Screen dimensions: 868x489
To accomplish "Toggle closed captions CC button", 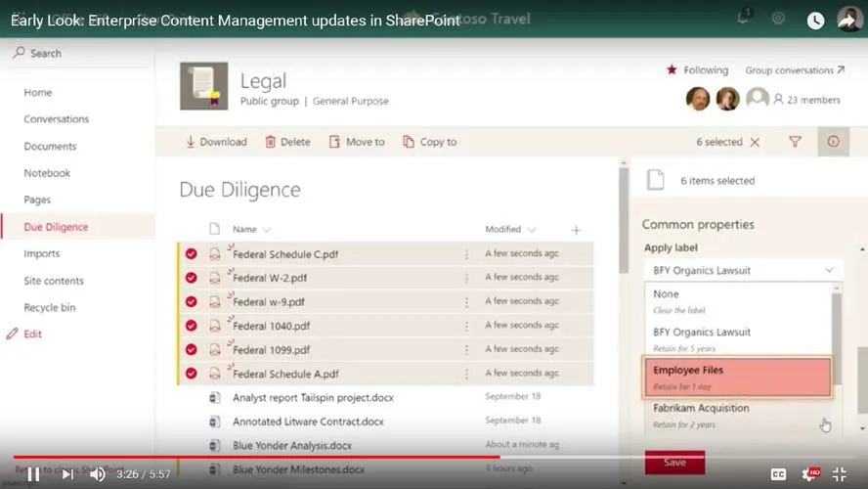I will coord(778,474).
